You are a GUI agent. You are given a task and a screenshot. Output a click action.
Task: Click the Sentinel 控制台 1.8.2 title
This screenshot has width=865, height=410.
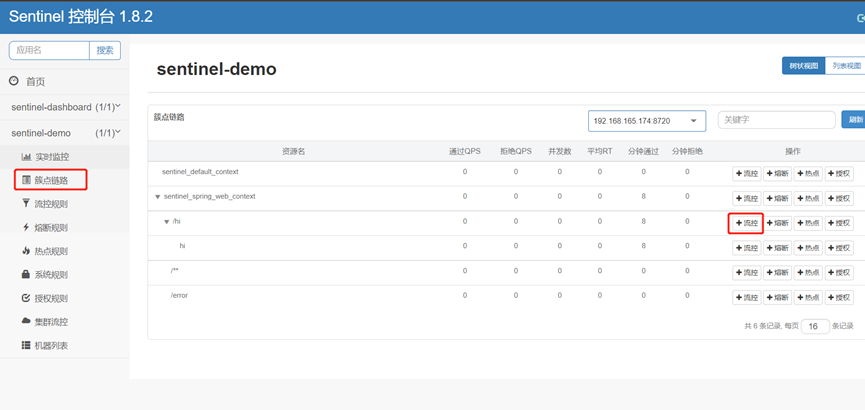point(81,17)
